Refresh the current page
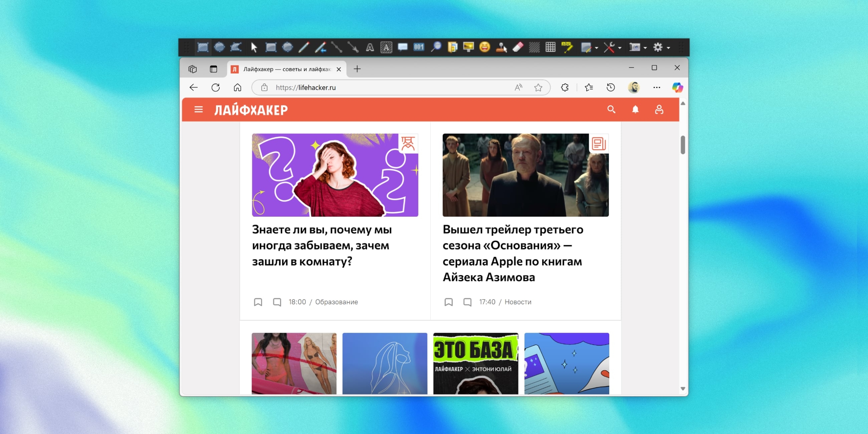 (x=216, y=87)
